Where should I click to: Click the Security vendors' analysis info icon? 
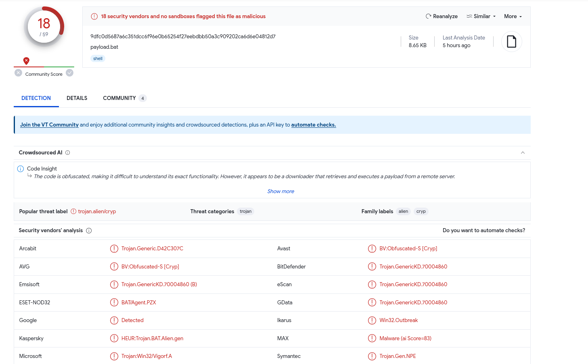(89, 231)
